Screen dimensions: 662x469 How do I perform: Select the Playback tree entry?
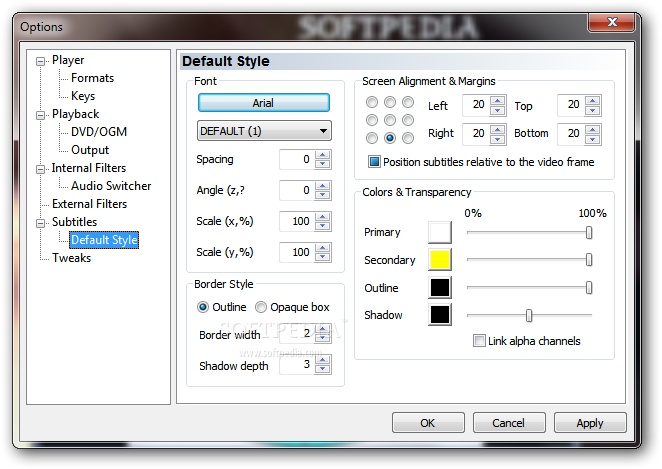coord(76,114)
